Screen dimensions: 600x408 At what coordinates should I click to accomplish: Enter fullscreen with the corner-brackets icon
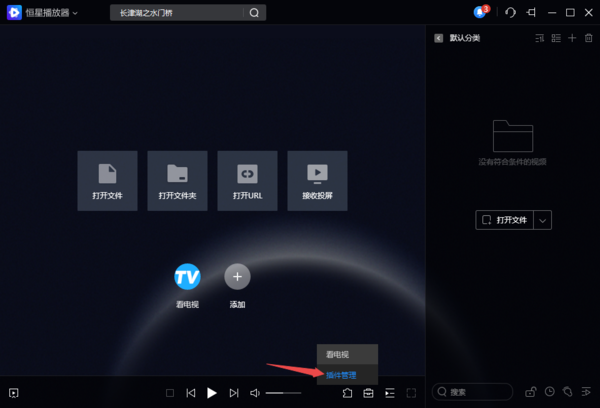[411, 393]
